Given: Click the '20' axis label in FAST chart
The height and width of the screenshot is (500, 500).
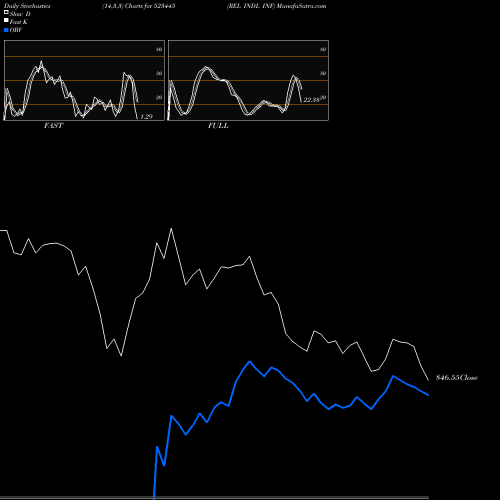Looking at the screenshot, I should click(159, 97).
